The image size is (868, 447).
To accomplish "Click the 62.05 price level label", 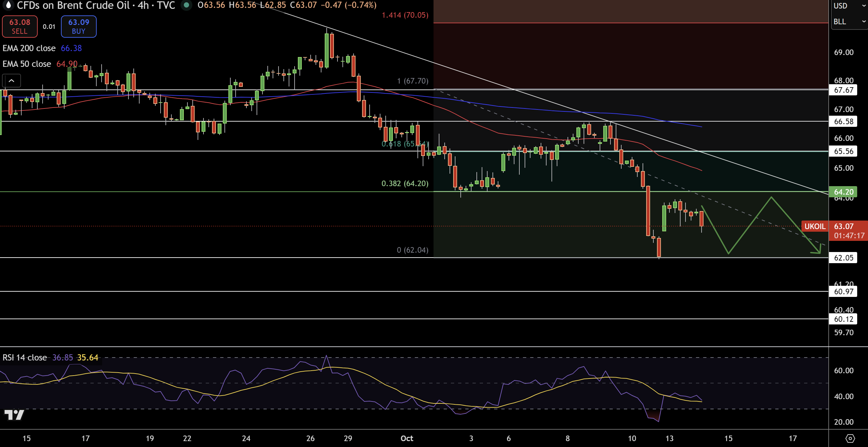I will [x=843, y=258].
